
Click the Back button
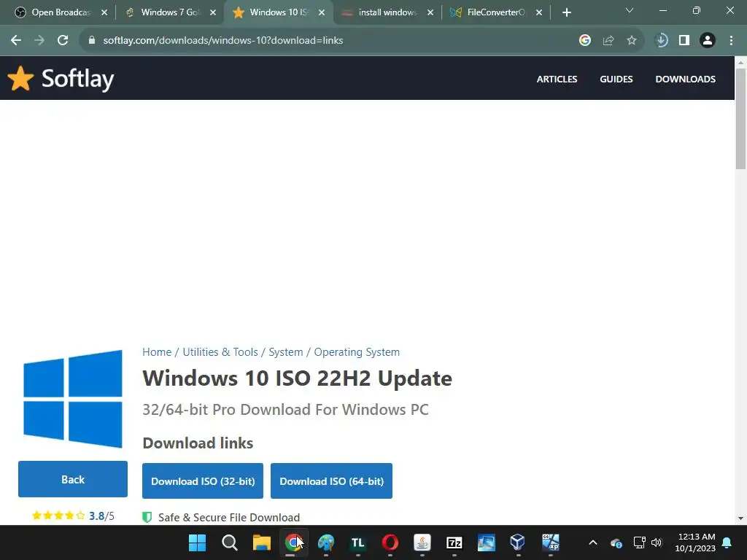(73, 479)
